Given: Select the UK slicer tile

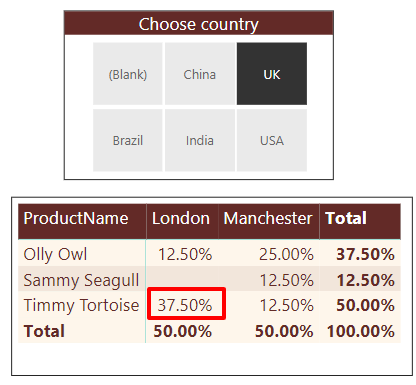Looking at the screenshot, I should point(272,74).
